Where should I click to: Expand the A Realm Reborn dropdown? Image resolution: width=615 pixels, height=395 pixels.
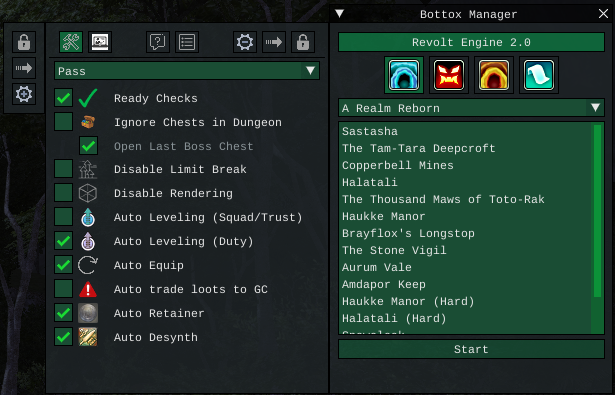point(471,108)
